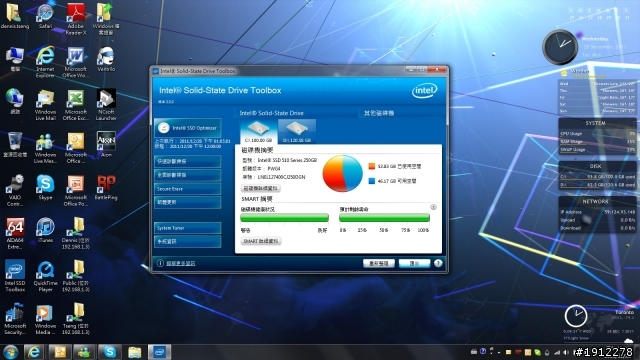Click the Windows Start orb
Viewport: 640px width, 360px height.
click(x=10, y=352)
